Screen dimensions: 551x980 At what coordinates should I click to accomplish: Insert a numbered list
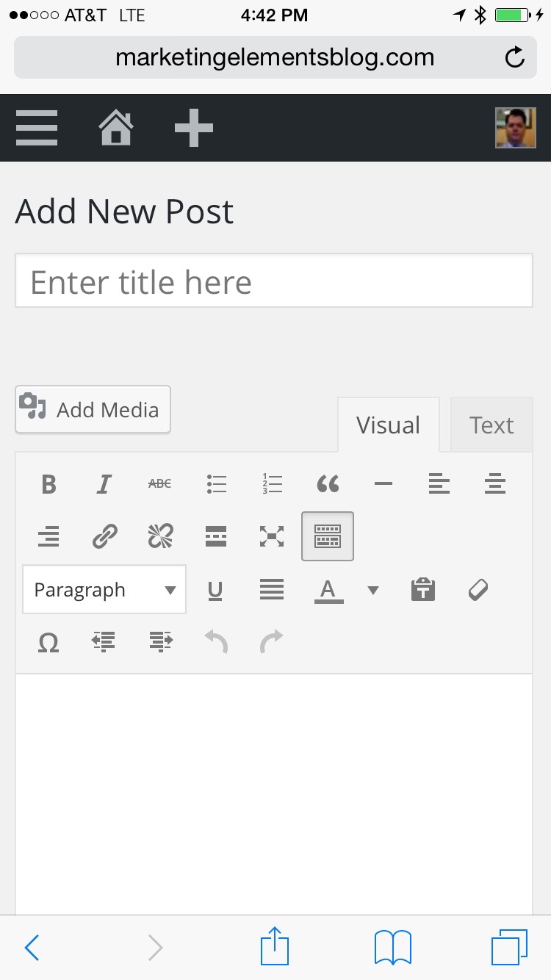tap(272, 484)
